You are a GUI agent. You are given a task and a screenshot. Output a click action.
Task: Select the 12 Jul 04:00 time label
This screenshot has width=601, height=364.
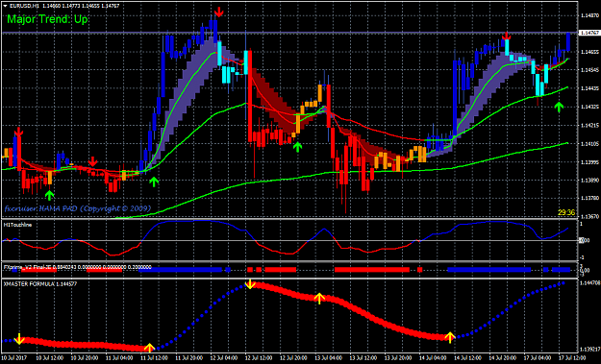[x=223, y=357]
